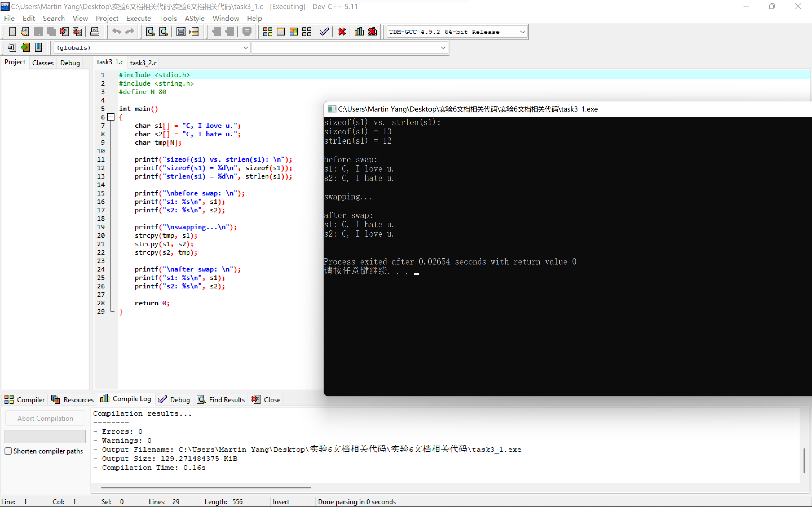Expand the (globals) scope dropdown
The height and width of the screenshot is (507, 812).
[x=246, y=48]
